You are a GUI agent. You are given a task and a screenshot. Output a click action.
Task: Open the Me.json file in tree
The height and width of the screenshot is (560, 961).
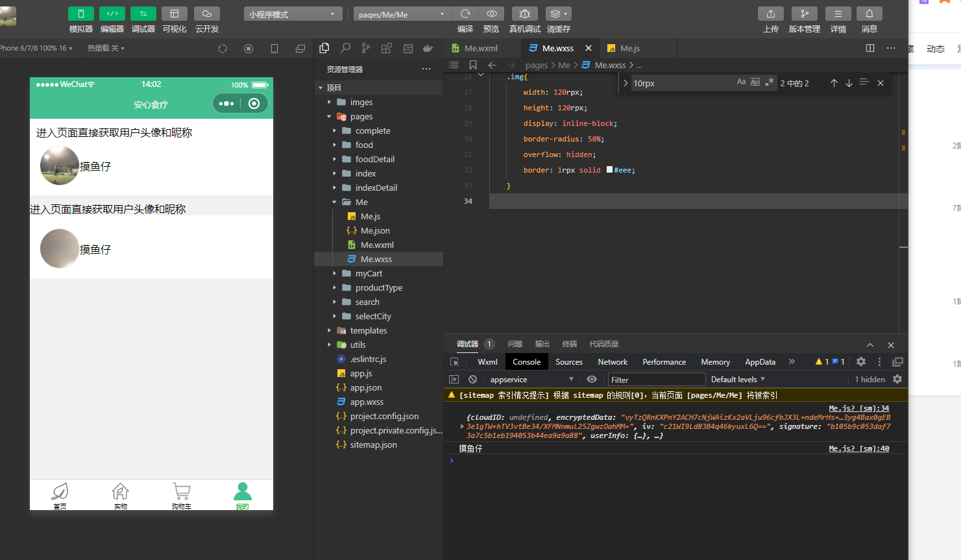coord(375,230)
